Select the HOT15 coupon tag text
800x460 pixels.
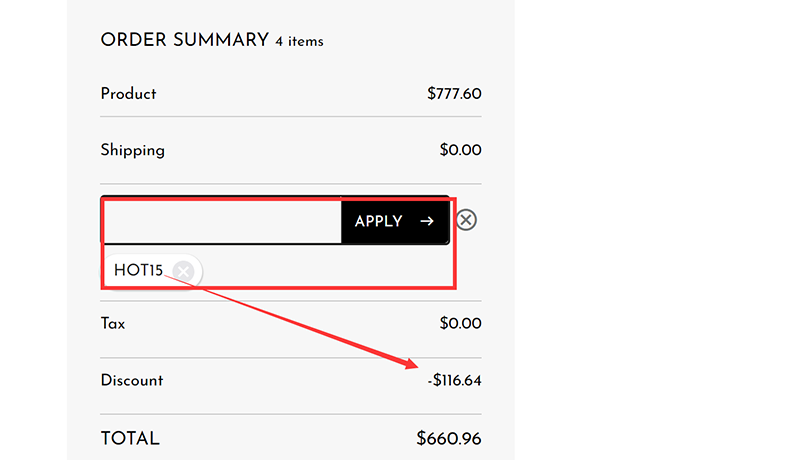tap(138, 270)
